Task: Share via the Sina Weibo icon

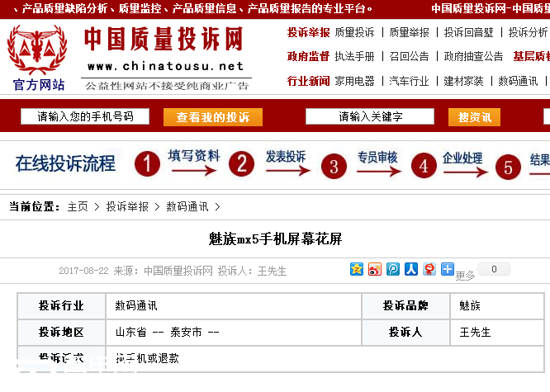Action: coord(375,269)
